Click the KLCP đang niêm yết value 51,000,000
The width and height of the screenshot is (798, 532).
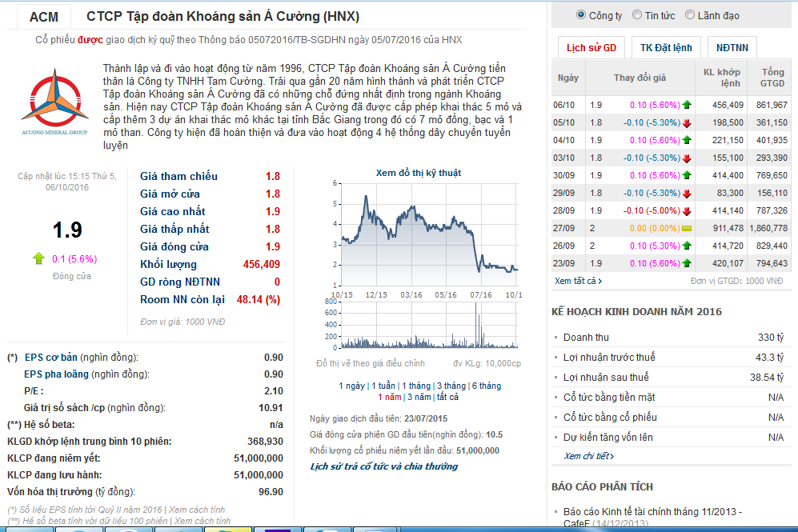pos(259,458)
